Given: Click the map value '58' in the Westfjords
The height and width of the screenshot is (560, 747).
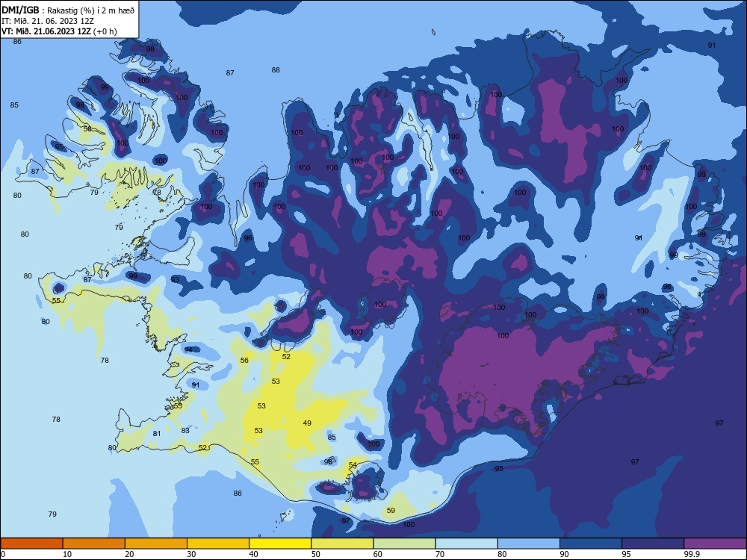Looking at the screenshot, I should (87, 128).
